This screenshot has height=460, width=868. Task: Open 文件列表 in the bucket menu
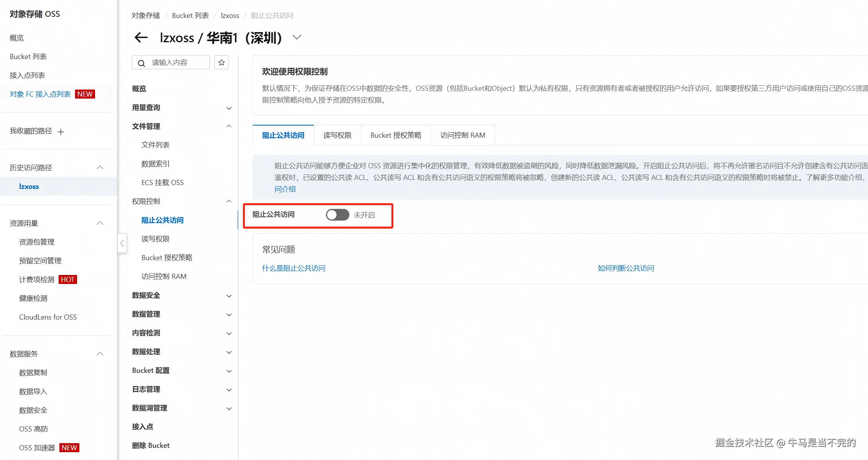point(155,145)
